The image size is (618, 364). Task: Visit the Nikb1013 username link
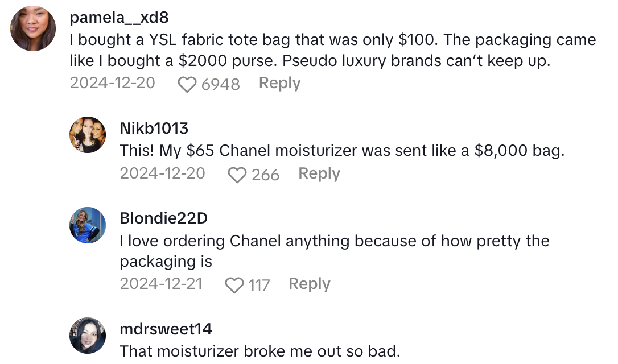(x=154, y=129)
